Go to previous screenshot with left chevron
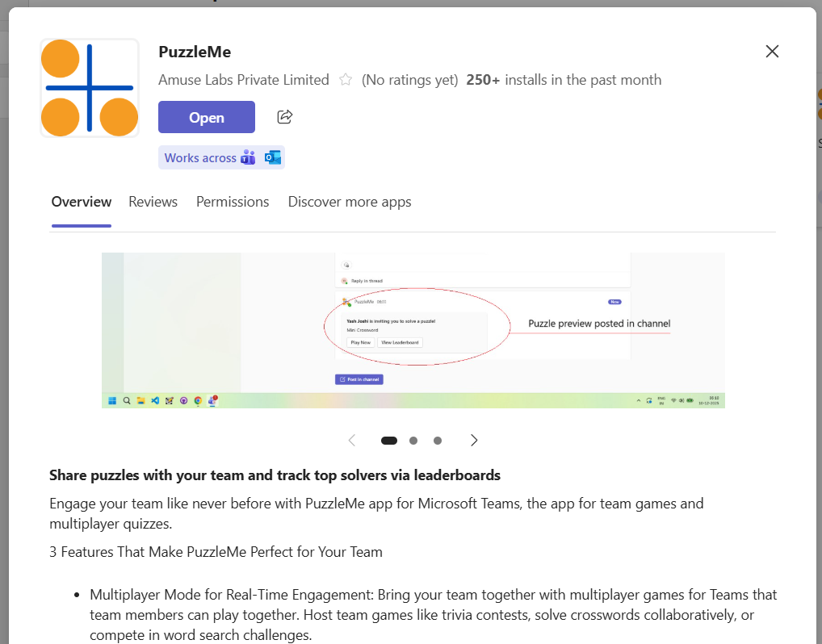The height and width of the screenshot is (644, 822). (352, 441)
